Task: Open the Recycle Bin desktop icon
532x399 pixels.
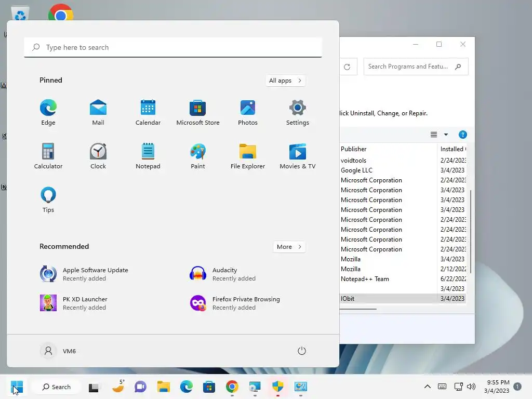Action: [x=20, y=14]
